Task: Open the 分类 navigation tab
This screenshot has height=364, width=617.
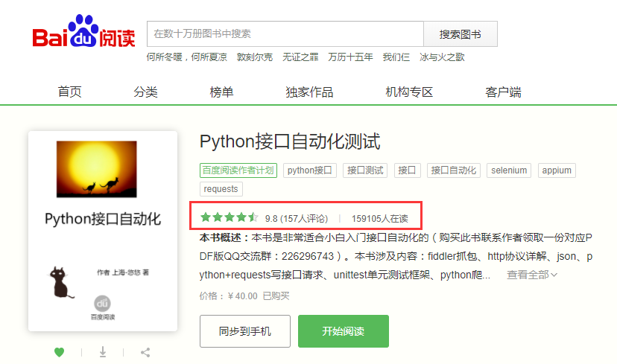Action: pyautogui.click(x=145, y=92)
